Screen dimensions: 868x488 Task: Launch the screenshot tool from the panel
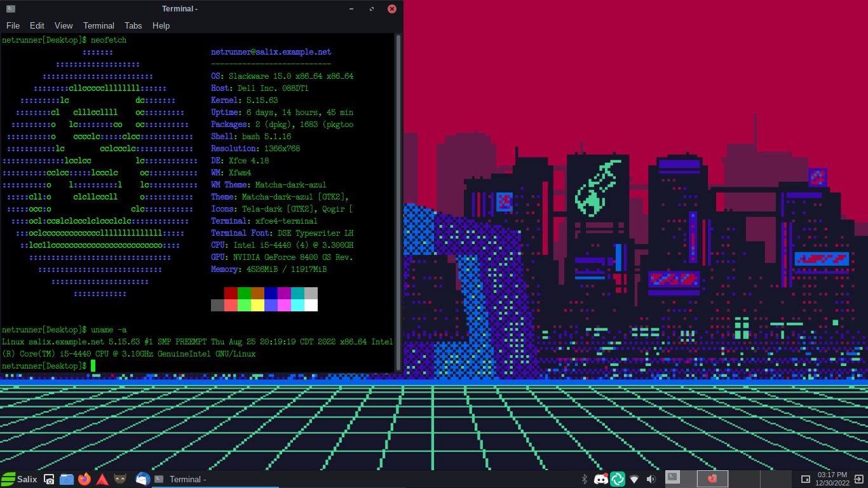click(x=50, y=479)
